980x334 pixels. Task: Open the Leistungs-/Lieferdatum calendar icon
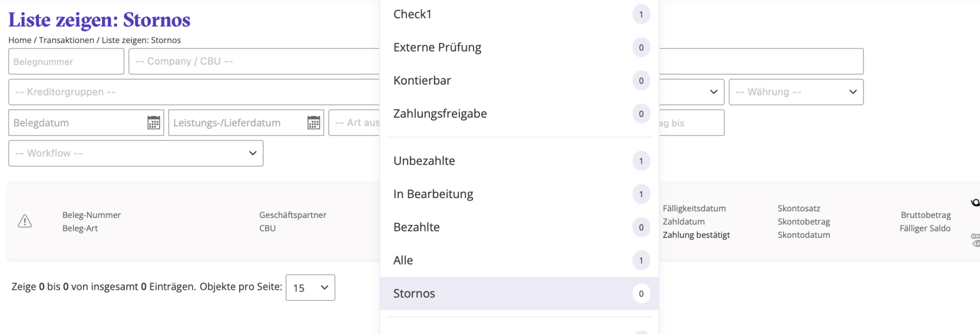(314, 122)
